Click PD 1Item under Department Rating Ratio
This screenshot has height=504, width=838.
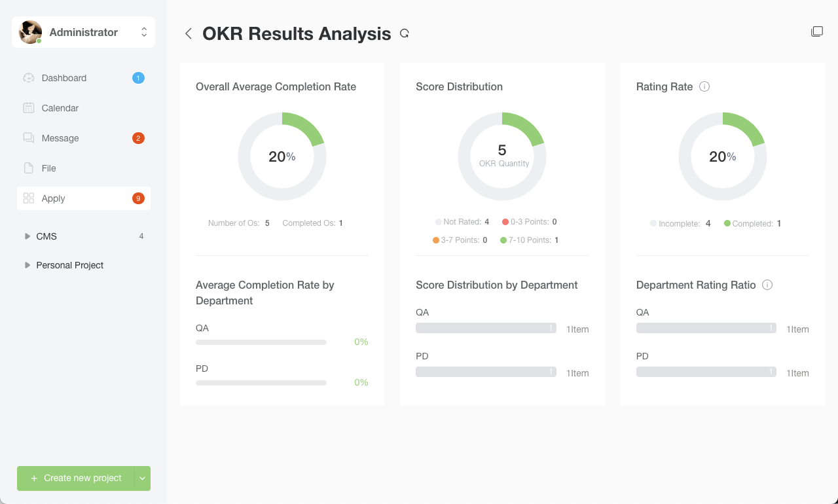coord(797,373)
